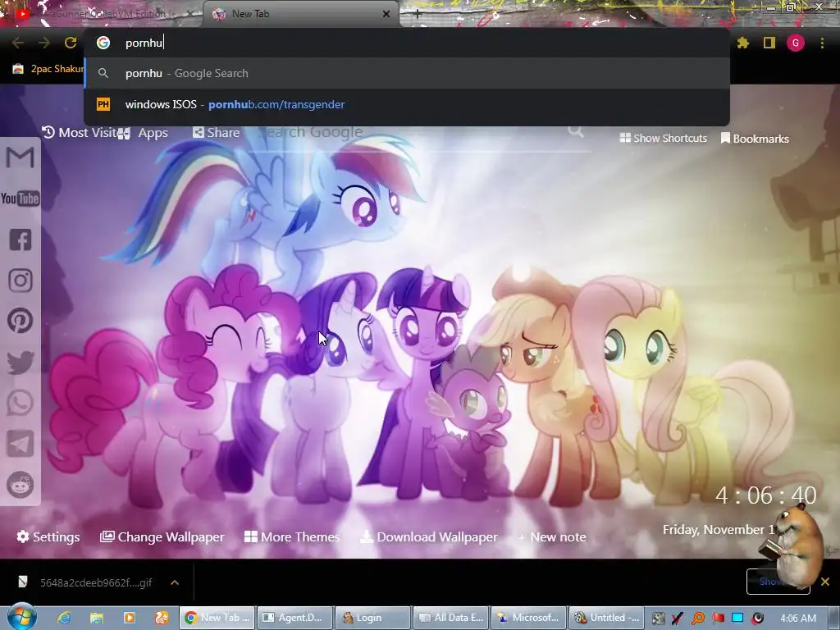Close the New Tab tab
This screenshot has width=840, height=630.
tap(386, 14)
